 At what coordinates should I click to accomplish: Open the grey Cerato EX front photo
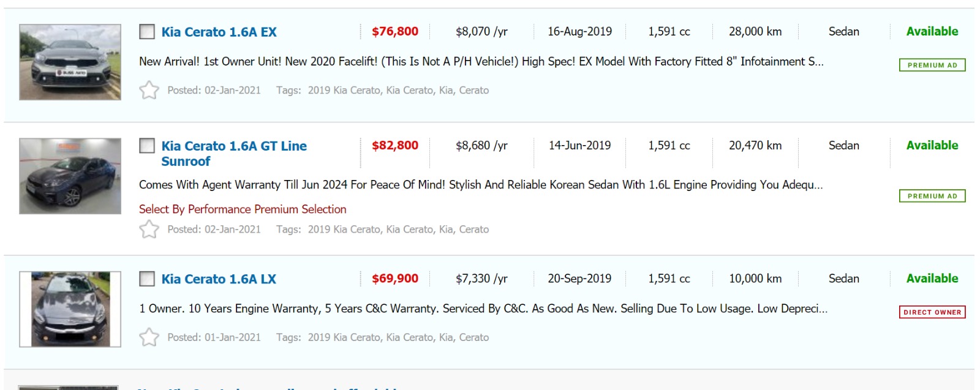coord(70,62)
